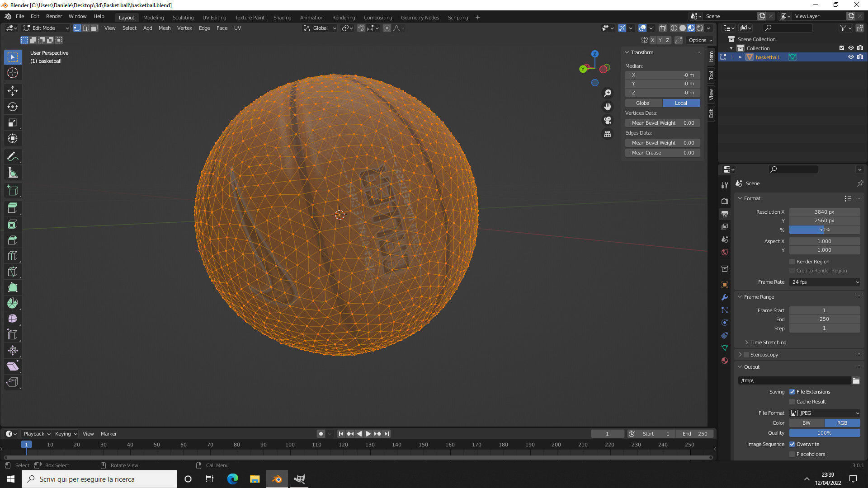Image resolution: width=868 pixels, height=488 pixels.
Task: Select the Move tool
Action: [x=13, y=91]
